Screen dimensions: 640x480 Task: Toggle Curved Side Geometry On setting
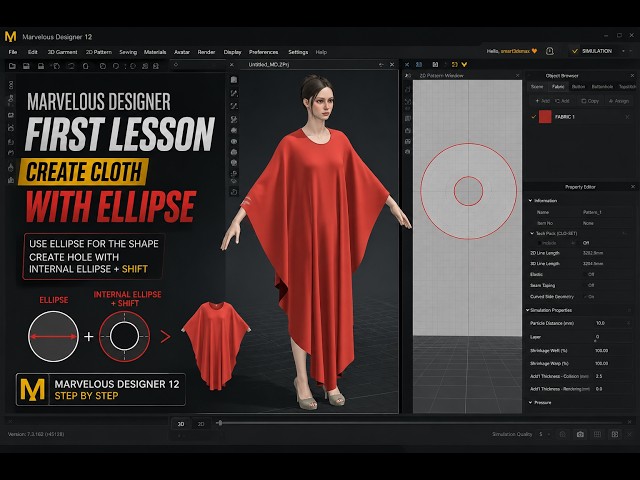(x=590, y=297)
